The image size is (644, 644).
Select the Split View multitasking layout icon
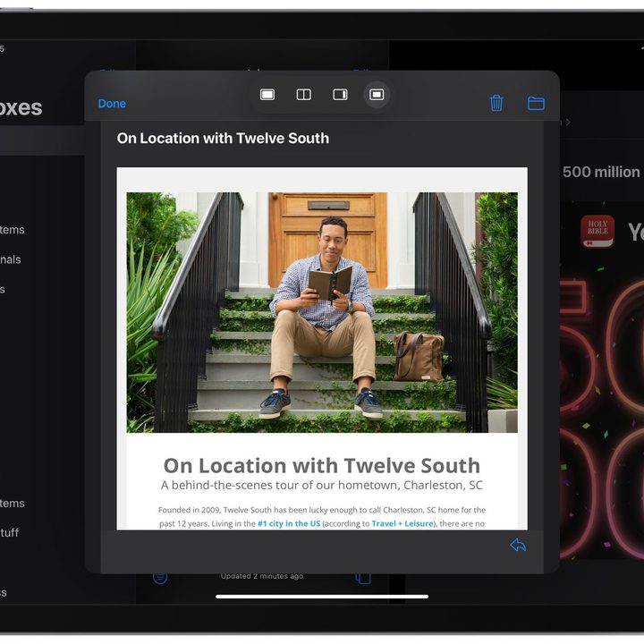click(x=304, y=95)
